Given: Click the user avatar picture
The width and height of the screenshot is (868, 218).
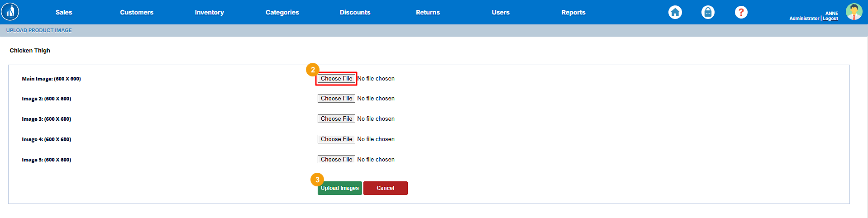Looking at the screenshot, I should coord(854,12).
